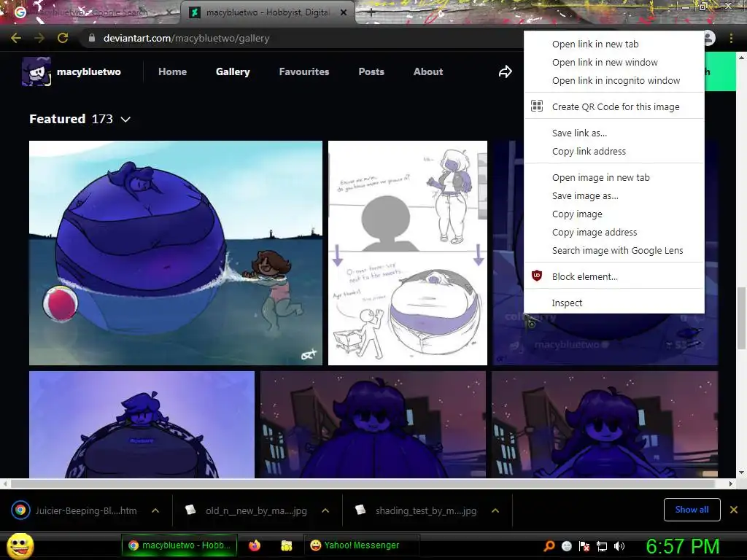Open the Favourites section
Viewport: 747px width, 560px height.
point(304,71)
